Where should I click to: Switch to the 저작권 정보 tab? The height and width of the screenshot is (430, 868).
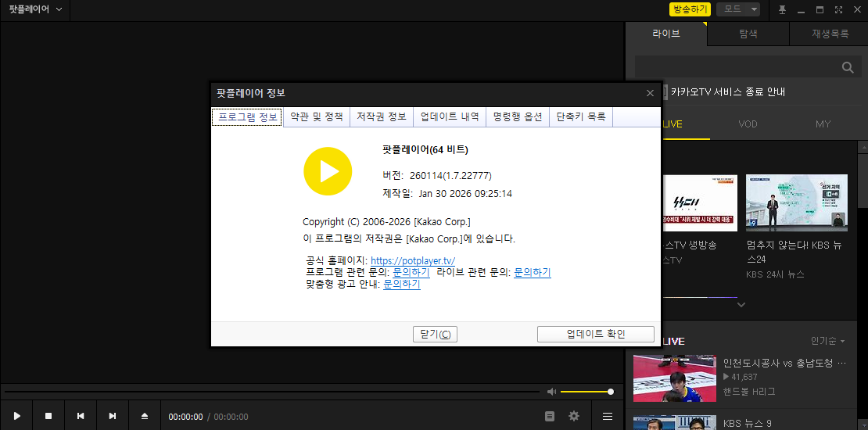[x=382, y=116]
